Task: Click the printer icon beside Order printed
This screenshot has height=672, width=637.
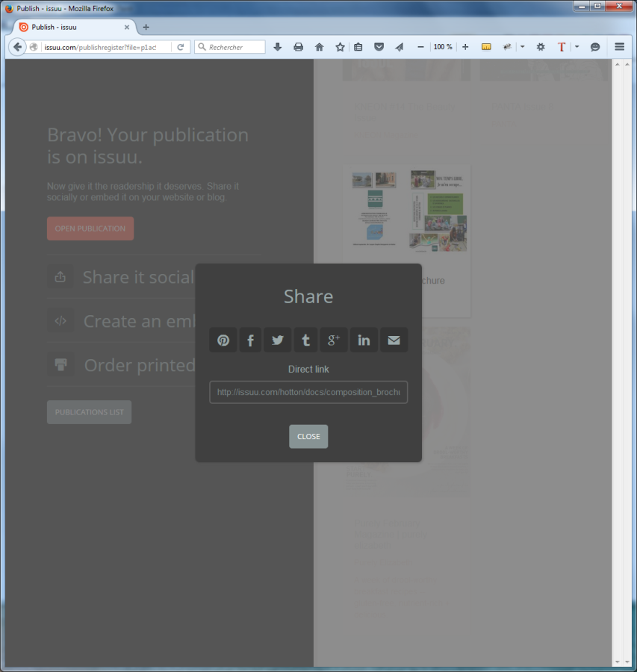Action: 60,364
